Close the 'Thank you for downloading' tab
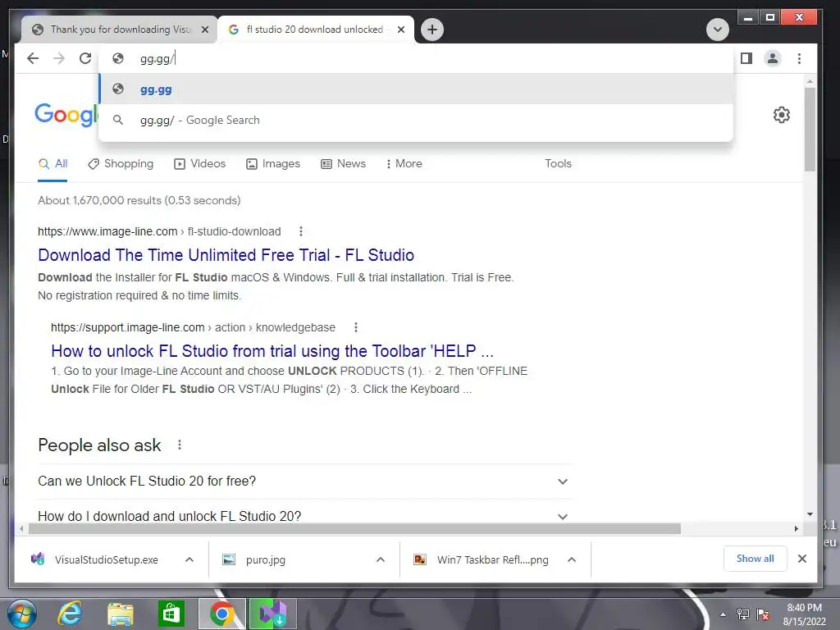840x630 pixels. 204,30
